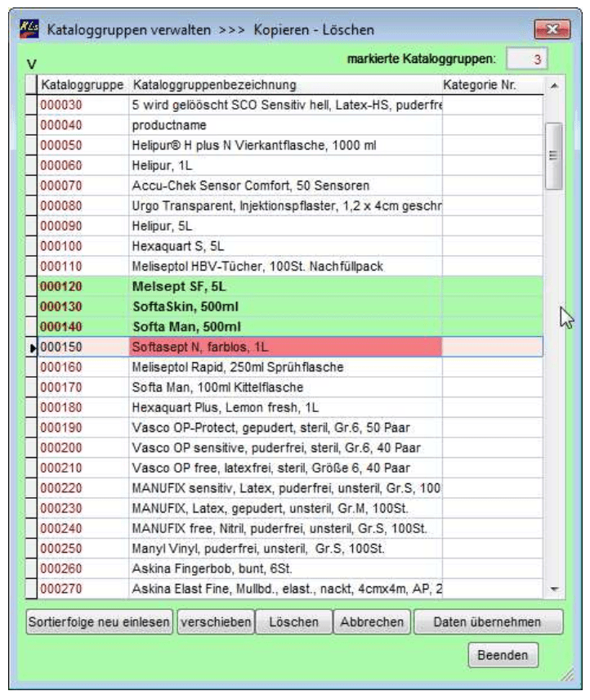Click 'Urgo Transparent, Injektionspflaster' cell
This screenshot has width=590, height=700.
[285, 206]
